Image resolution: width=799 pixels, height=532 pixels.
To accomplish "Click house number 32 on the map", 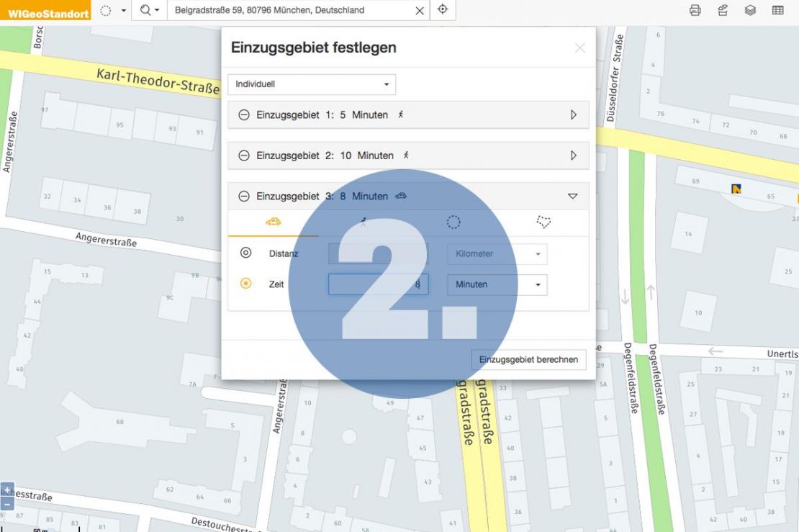I will tap(47, 197).
